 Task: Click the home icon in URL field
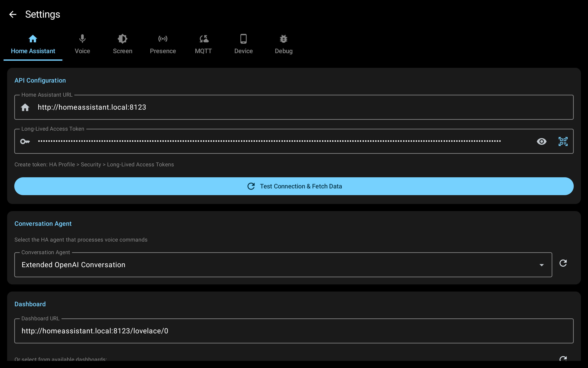coord(25,107)
